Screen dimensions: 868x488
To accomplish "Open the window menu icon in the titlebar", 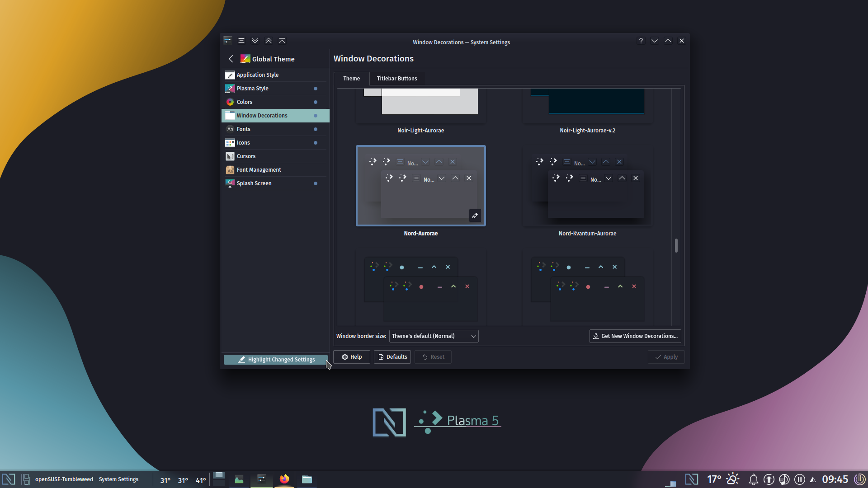I will coord(228,41).
